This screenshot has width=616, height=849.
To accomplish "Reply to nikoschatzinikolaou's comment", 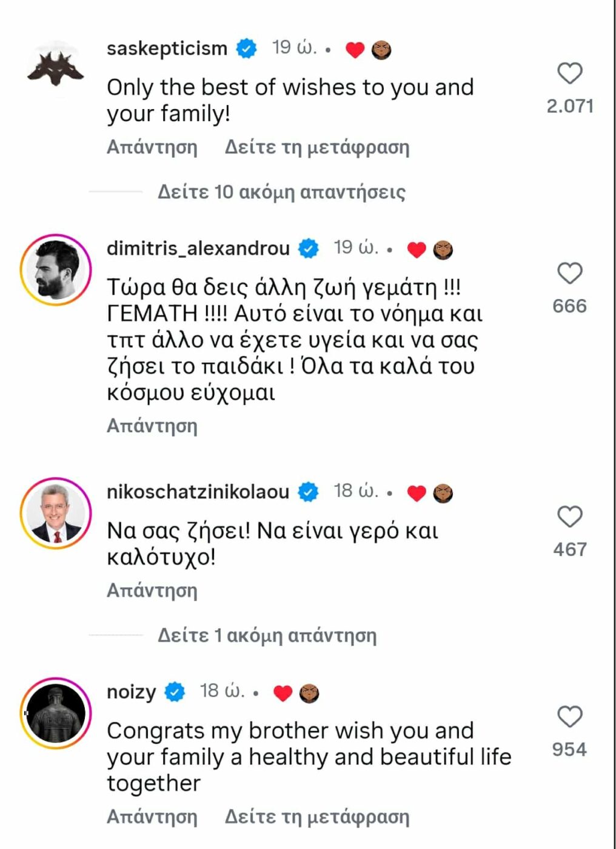I will point(152,591).
